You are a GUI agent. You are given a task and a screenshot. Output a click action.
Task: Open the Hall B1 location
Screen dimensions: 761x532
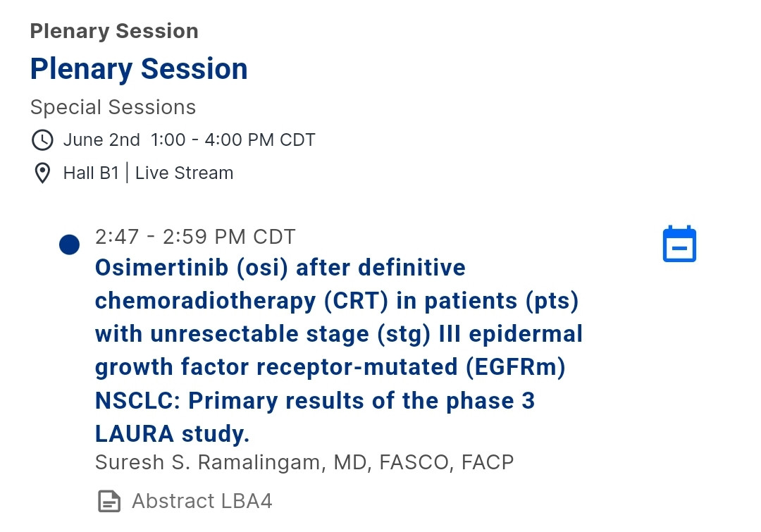pos(91,173)
